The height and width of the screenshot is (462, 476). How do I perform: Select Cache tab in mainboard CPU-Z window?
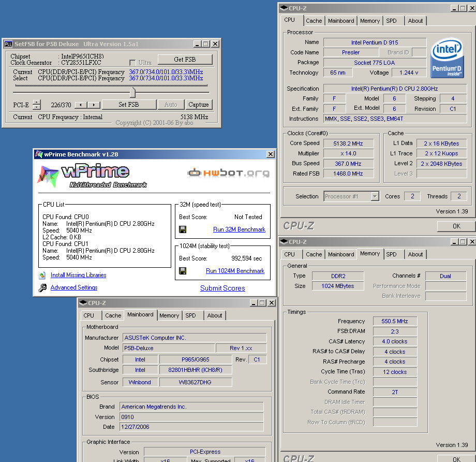(x=113, y=315)
